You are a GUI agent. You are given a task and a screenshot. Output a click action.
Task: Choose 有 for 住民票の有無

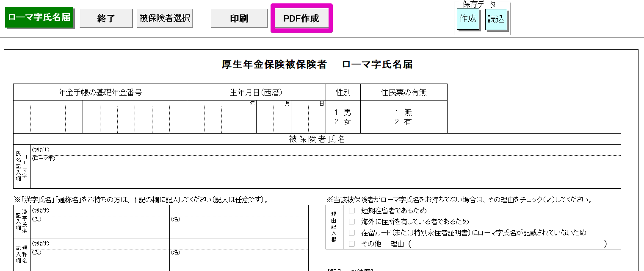click(x=403, y=122)
